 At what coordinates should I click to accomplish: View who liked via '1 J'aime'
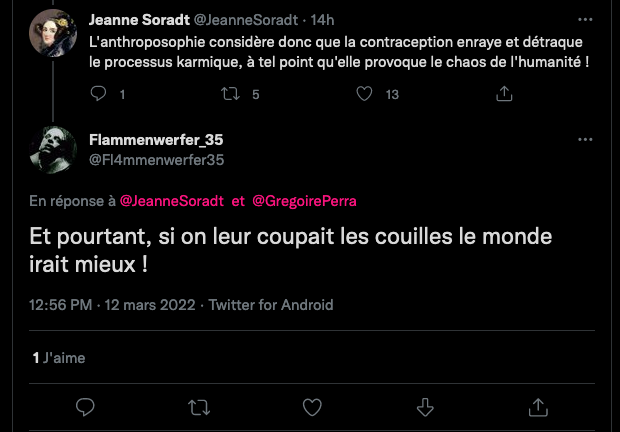[57, 357]
